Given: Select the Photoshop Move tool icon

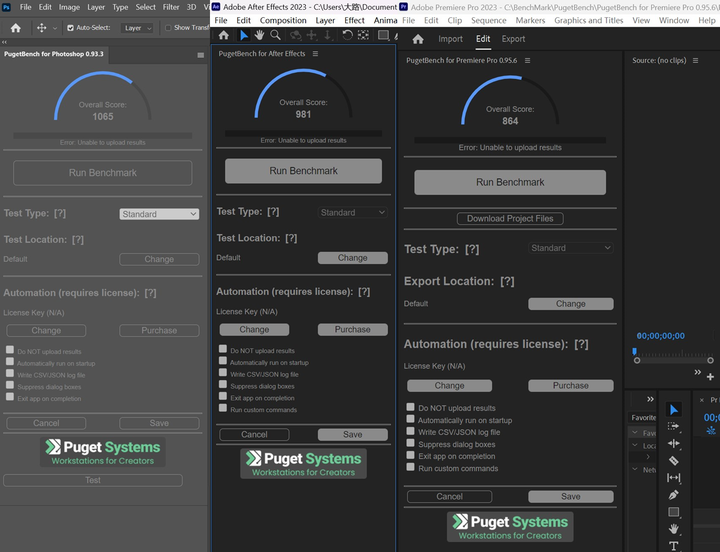Looking at the screenshot, I should click(42, 28).
